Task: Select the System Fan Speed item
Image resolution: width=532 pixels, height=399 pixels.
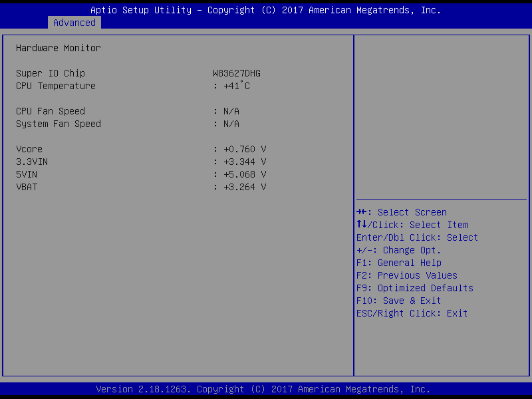Action: 59,124
